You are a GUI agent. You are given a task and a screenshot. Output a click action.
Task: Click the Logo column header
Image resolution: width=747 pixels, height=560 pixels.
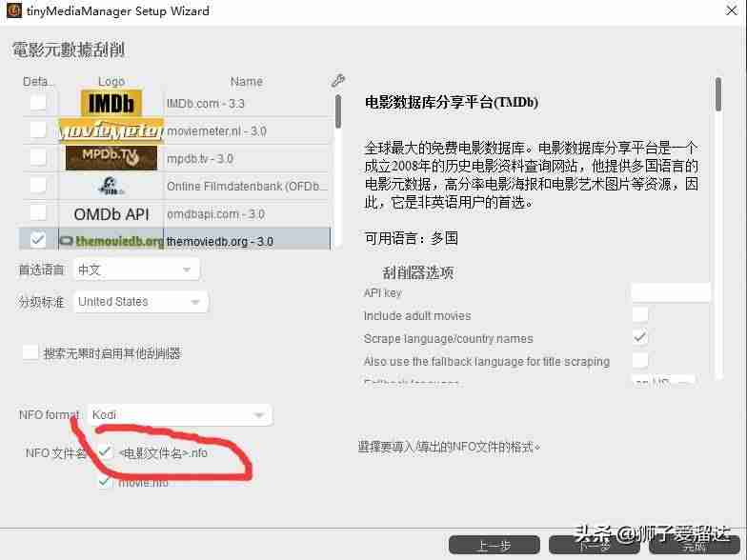[111, 82]
